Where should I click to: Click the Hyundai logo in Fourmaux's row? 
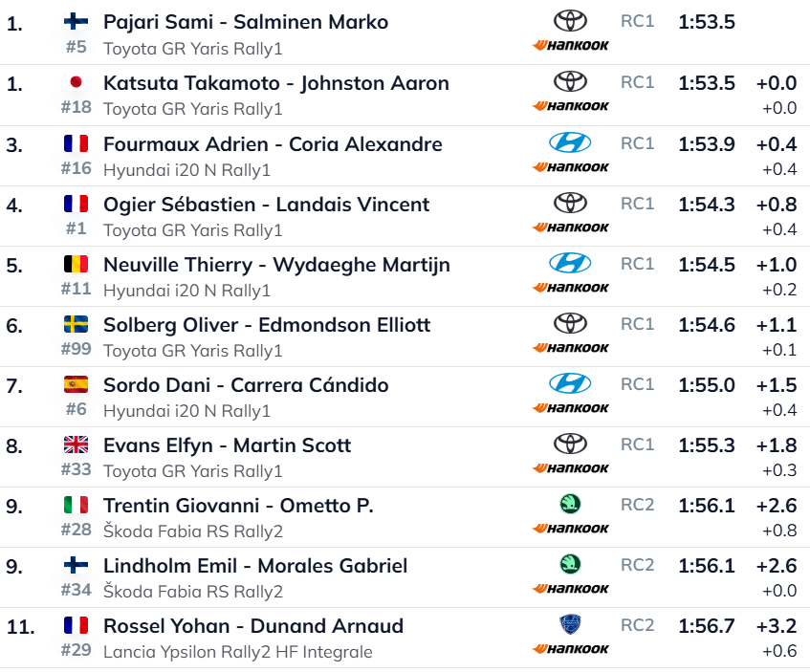tap(570, 142)
